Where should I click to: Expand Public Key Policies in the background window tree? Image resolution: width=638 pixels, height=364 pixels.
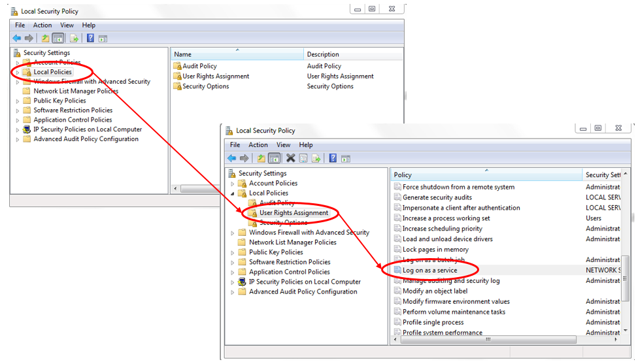click(18, 101)
